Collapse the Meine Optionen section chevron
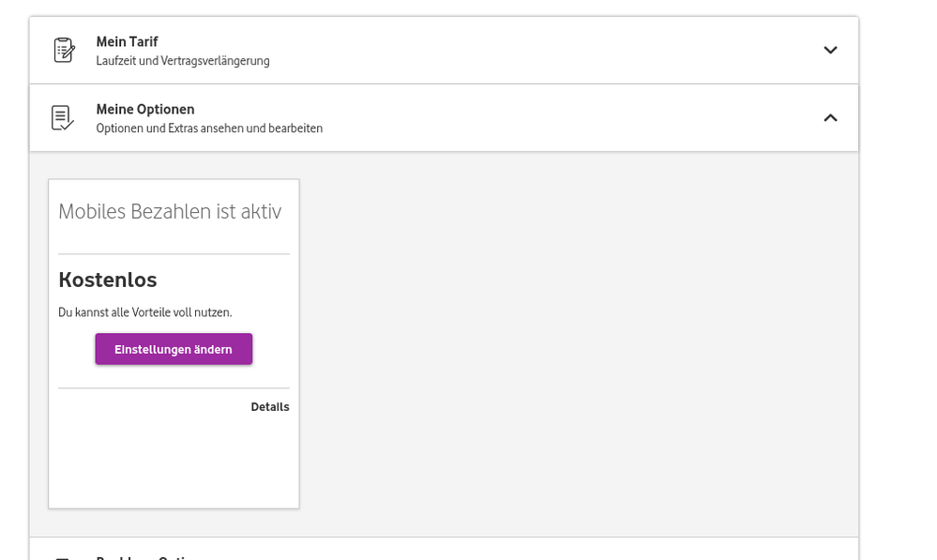937x560 pixels. tap(830, 118)
